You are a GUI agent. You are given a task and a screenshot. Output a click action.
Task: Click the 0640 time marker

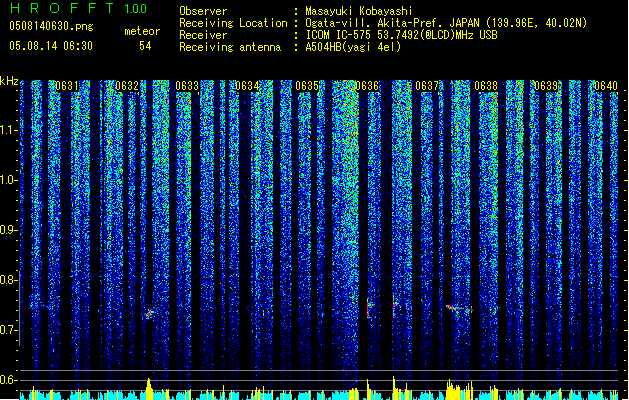point(606,86)
